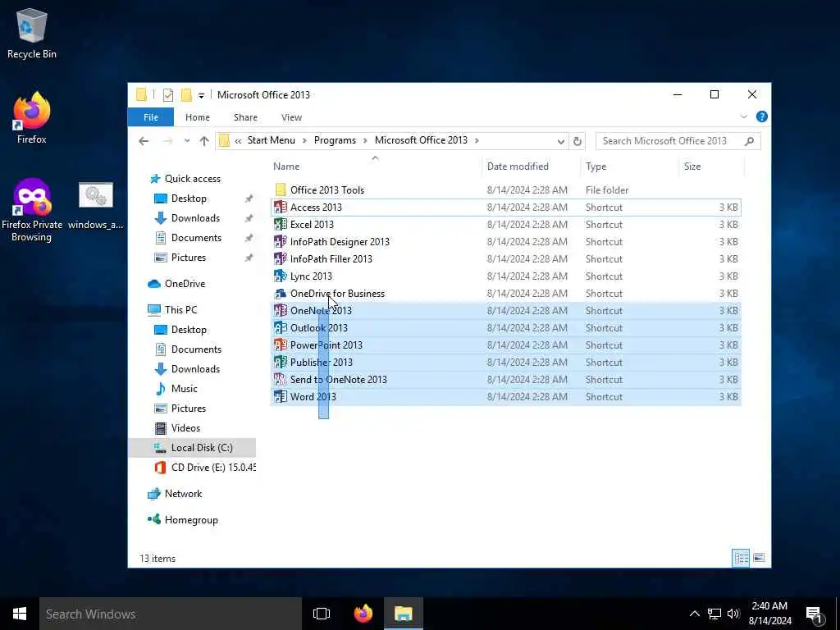Sort by the Type column header
The image size is (840, 630).
coord(629,167)
